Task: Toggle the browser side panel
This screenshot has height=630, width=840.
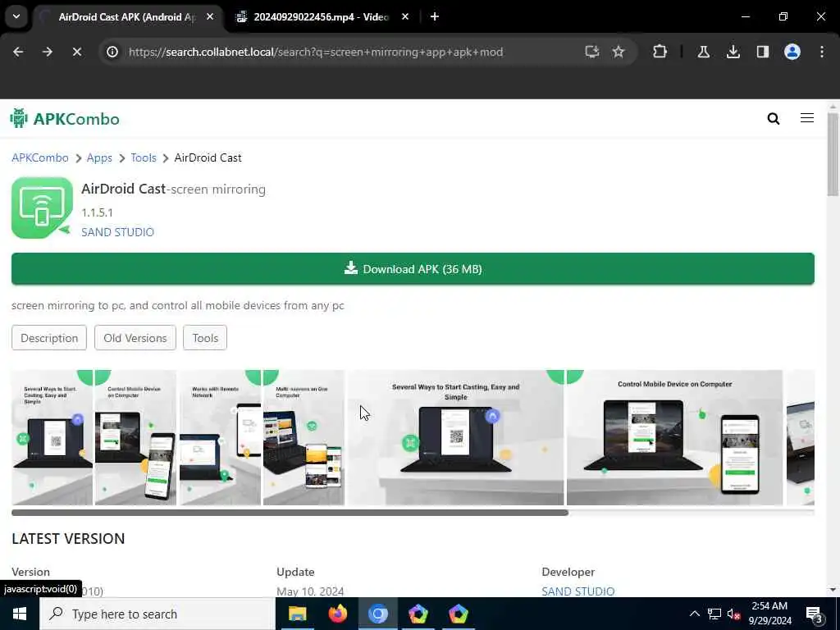Action: coord(762,52)
